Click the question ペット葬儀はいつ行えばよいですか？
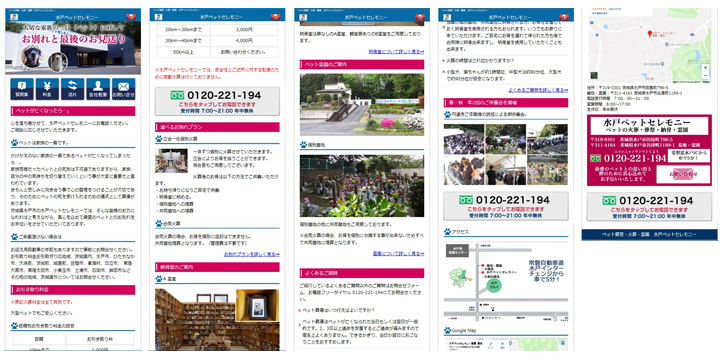The width and height of the screenshot is (720, 360). coord(338,309)
